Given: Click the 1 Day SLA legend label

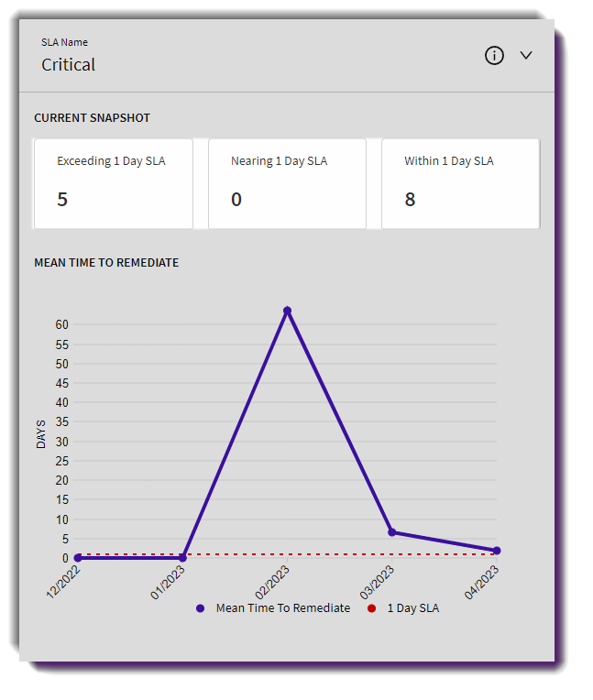Looking at the screenshot, I should pyautogui.click(x=413, y=608).
